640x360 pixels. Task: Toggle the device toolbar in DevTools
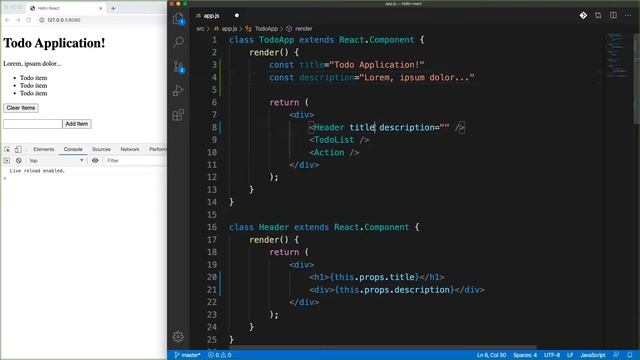click(x=18, y=149)
